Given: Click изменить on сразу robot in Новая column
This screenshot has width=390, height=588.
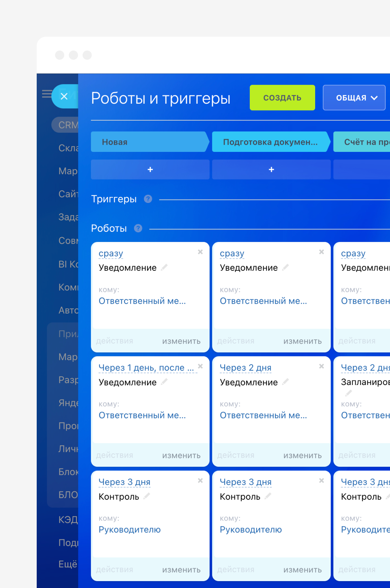Looking at the screenshot, I should (x=181, y=341).
